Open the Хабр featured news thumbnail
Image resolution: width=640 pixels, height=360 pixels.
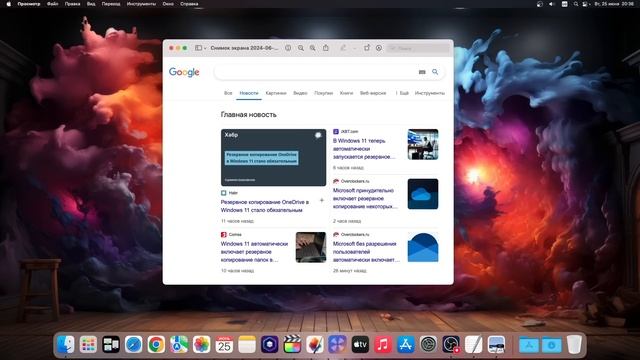[x=273, y=158]
